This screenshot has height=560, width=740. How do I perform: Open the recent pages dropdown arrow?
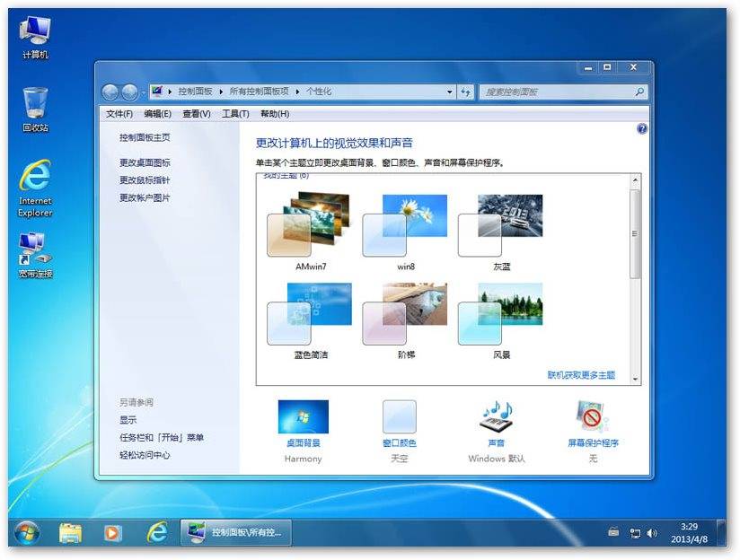tap(143, 93)
